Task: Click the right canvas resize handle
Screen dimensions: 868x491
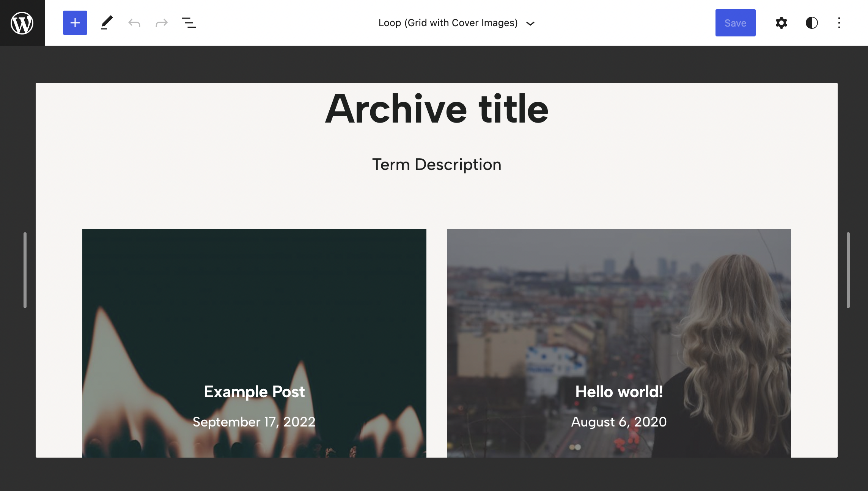Action: (848, 270)
